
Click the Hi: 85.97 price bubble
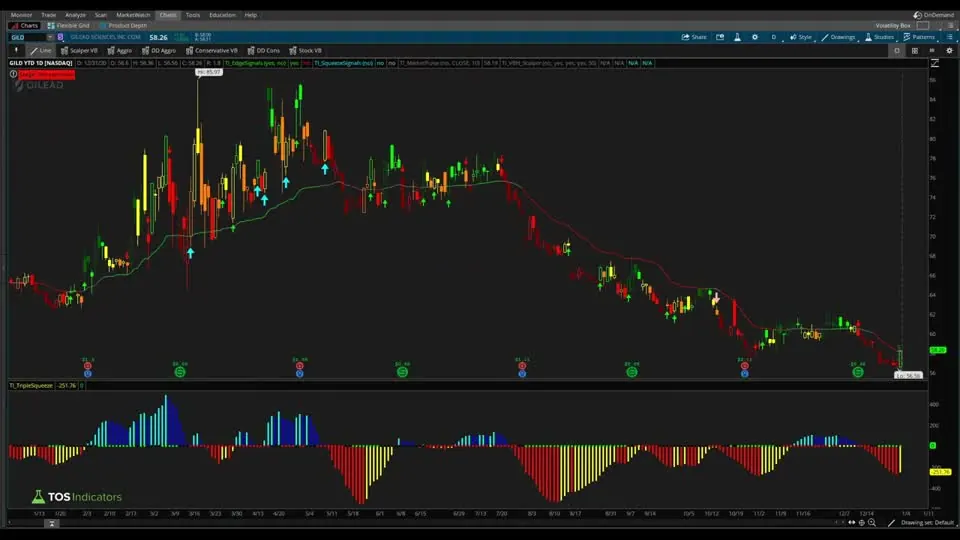click(x=209, y=72)
